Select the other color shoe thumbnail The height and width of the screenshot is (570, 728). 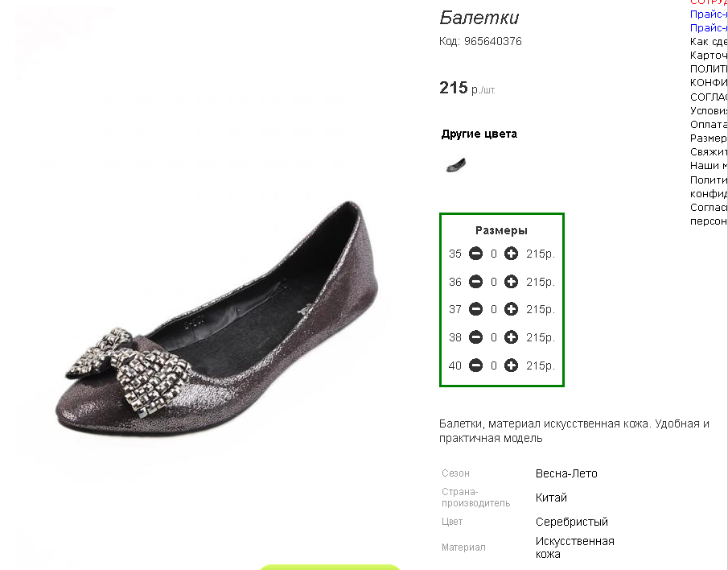click(x=456, y=165)
